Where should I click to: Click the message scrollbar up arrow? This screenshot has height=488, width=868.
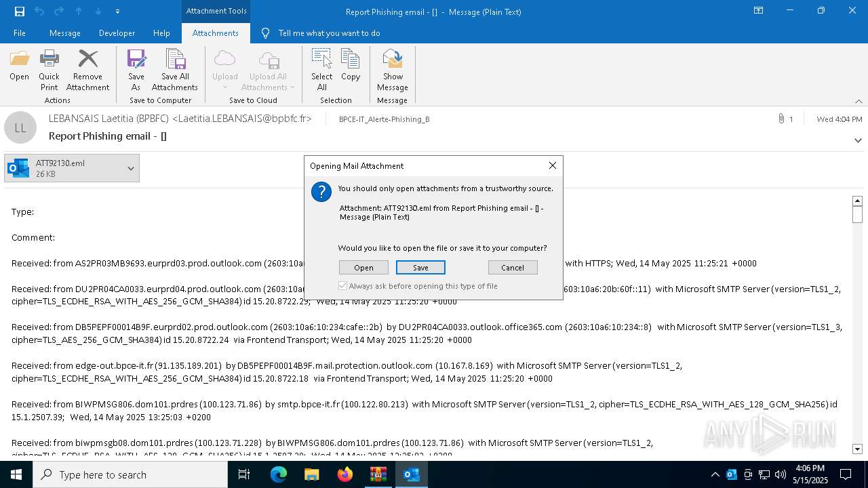857,201
